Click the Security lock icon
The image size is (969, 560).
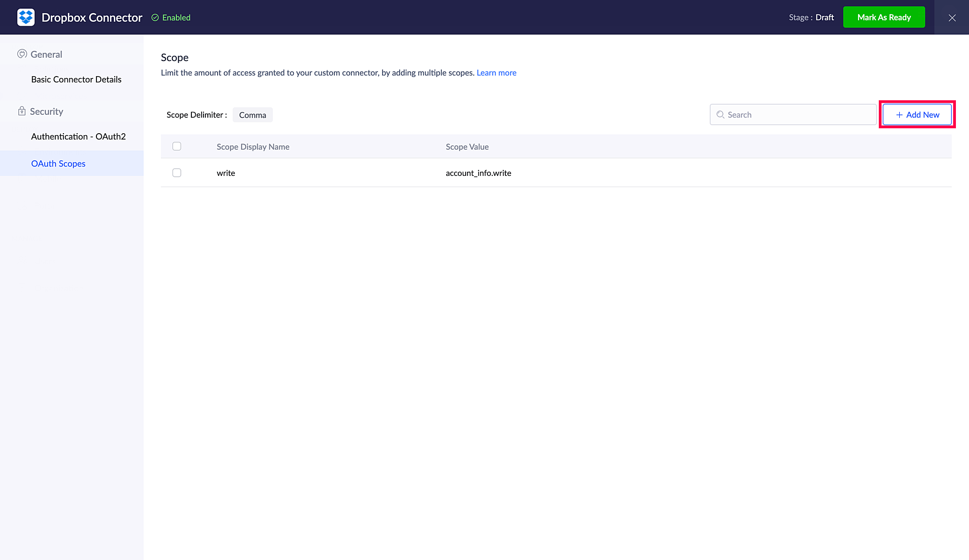pyautogui.click(x=22, y=111)
